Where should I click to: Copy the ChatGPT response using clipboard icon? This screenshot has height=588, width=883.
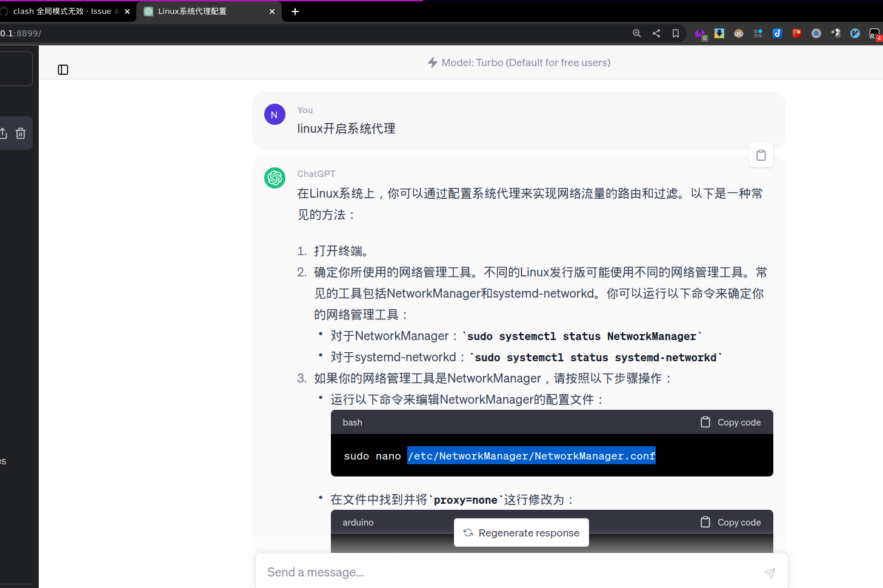(x=761, y=155)
